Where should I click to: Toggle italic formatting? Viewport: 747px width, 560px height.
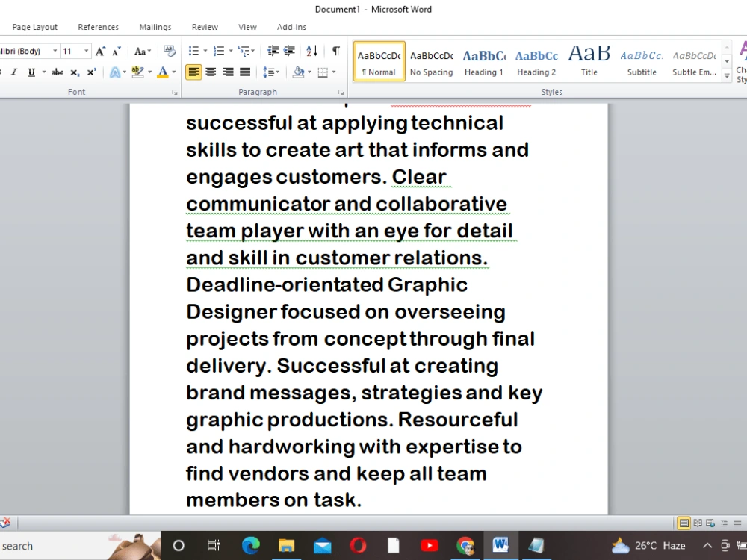point(13,72)
